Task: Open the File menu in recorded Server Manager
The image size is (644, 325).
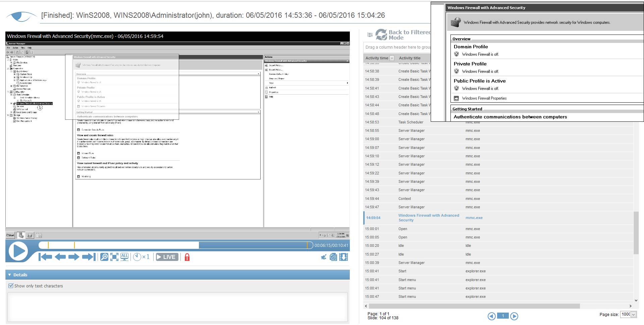Action: 8,48
